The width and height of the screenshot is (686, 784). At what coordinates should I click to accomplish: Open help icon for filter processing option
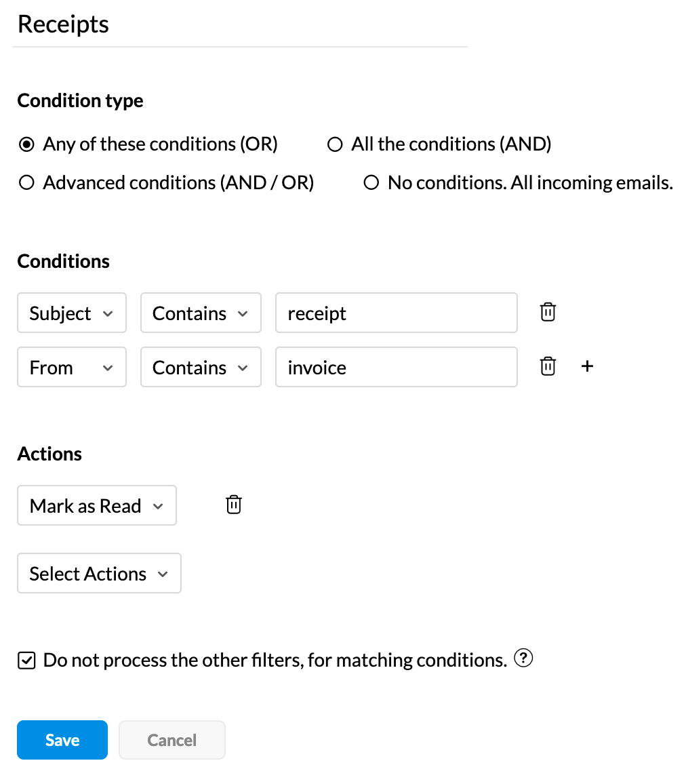tap(523, 658)
